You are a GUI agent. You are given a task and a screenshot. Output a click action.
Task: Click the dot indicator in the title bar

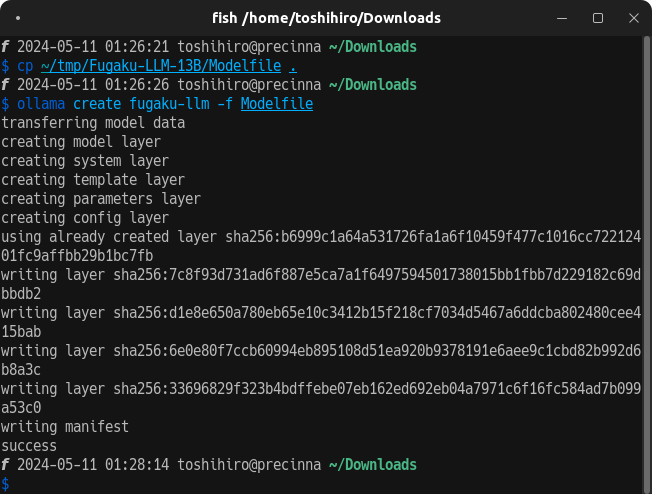click(x=18, y=18)
